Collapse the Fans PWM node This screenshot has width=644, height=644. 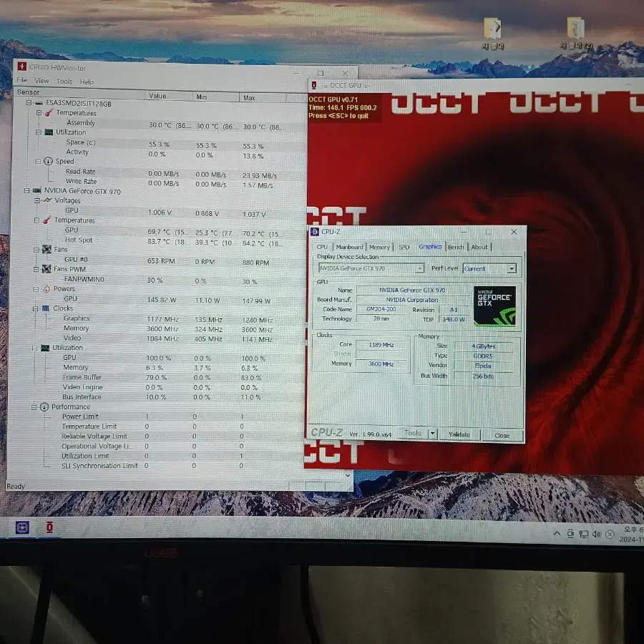tap(36, 269)
